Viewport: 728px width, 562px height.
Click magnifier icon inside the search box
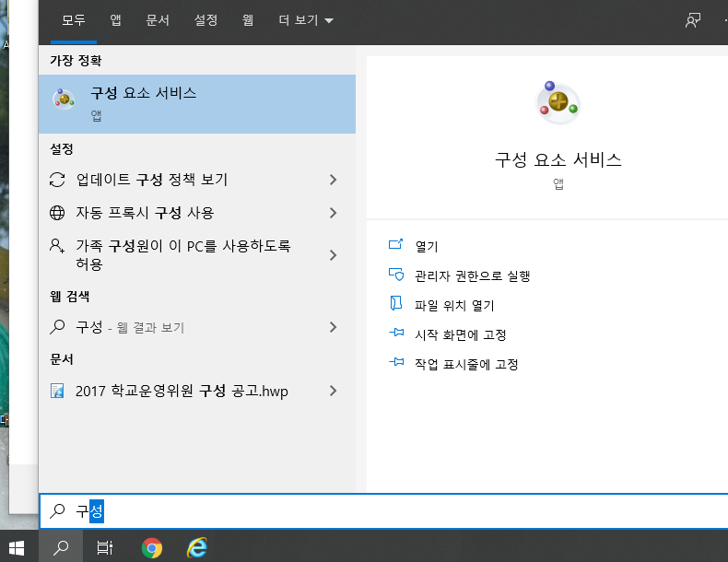click(x=57, y=511)
